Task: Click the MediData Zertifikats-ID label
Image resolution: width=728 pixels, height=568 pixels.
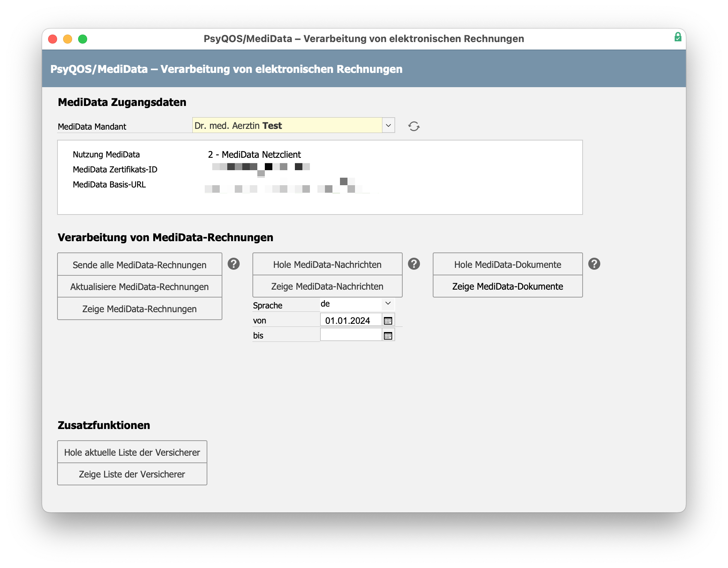Action: 115,169
